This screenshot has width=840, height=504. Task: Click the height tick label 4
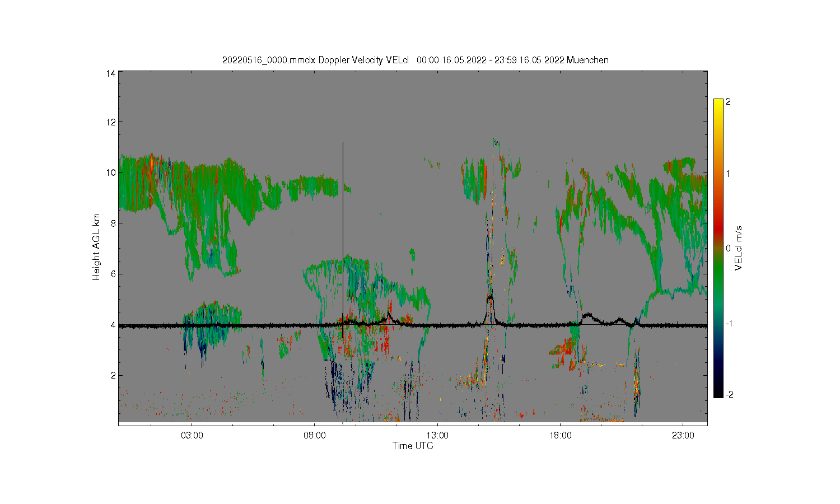click(113, 325)
